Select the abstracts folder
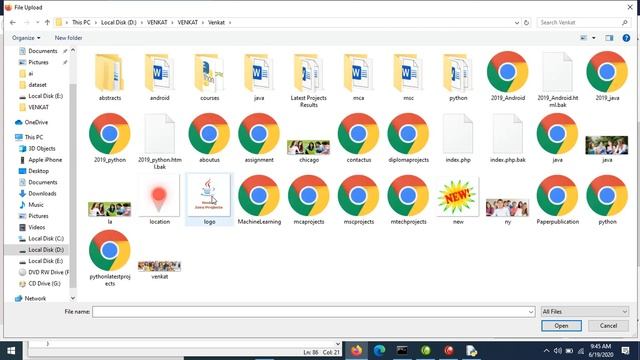This screenshot has width=640, height=360. [110, 77]
